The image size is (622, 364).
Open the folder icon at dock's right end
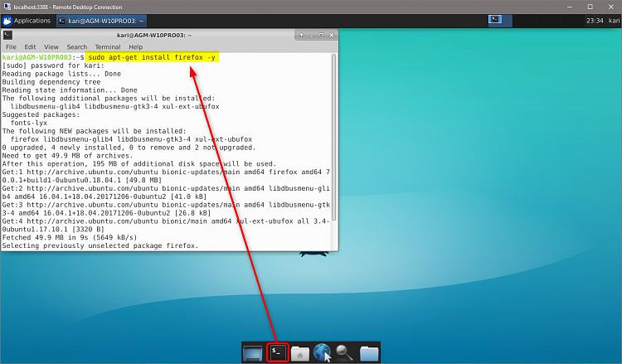[x=369, y=353]
